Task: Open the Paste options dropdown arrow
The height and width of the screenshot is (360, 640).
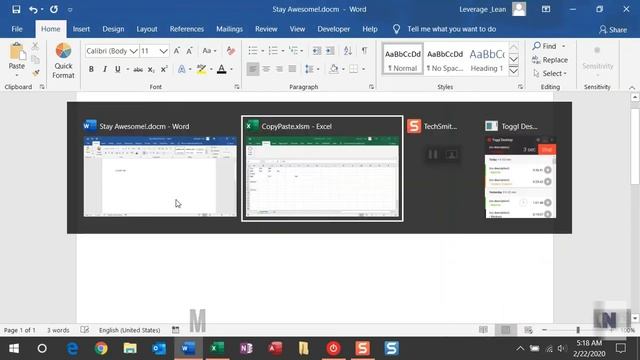Action: coord(17,76)
